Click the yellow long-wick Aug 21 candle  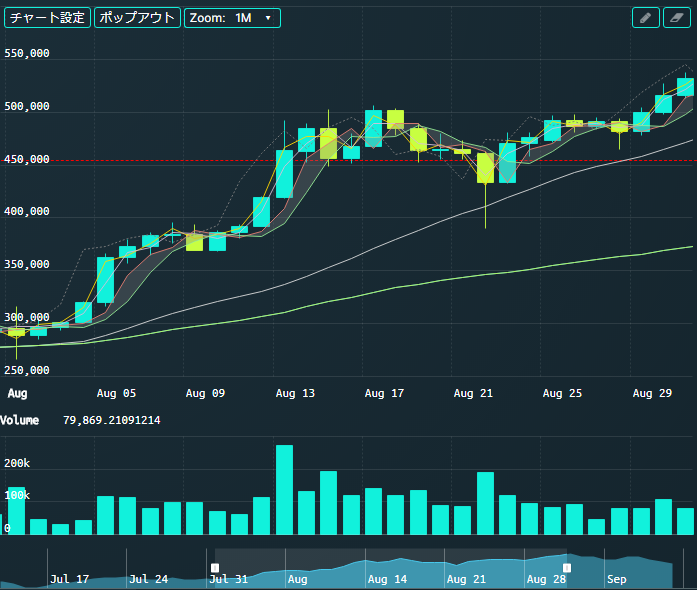tap(485, 168)
